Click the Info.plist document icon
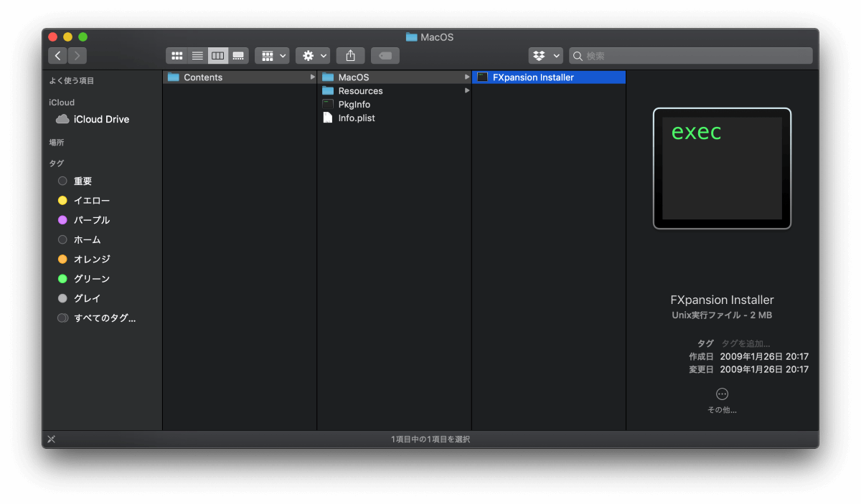The image size is (861, 504). click(328, 118)
